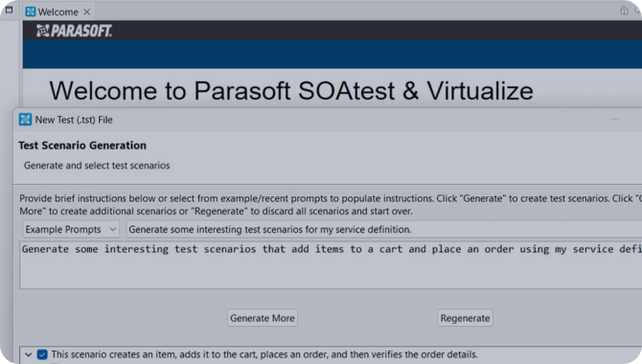Collapse the first generated scenario
The width and height of the screenshot is (642, 364).
[x=28, y=354]
